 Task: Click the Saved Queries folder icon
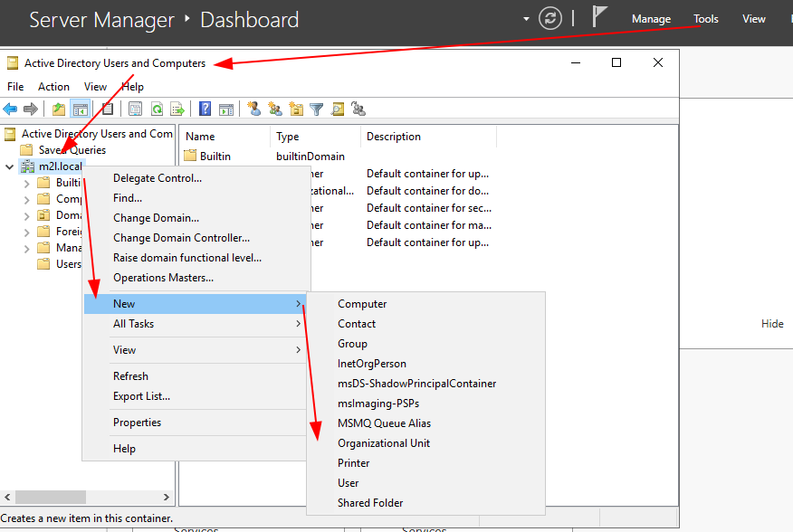(26, 150)
